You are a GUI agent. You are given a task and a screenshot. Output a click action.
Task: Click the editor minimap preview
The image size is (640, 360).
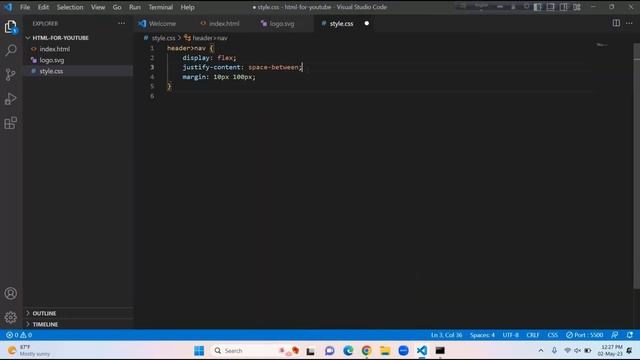click(602, 44)
